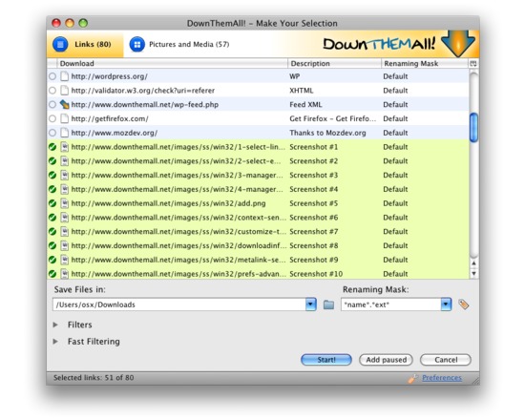Click file icon for validator.w3.org row

(64, 91)
